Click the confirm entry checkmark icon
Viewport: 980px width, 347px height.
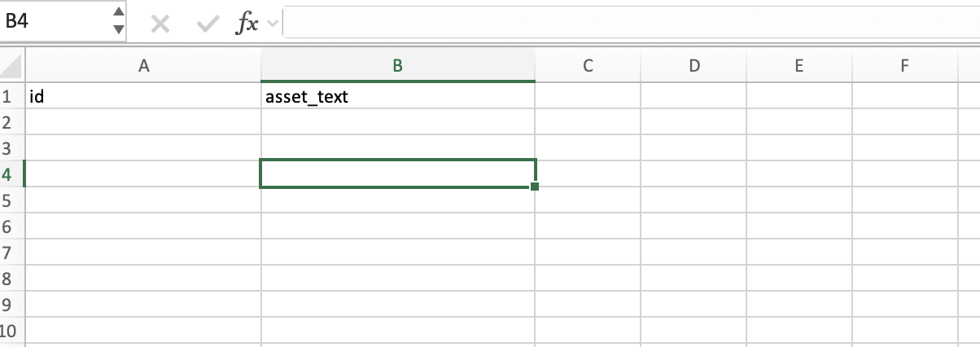[208, 24]
